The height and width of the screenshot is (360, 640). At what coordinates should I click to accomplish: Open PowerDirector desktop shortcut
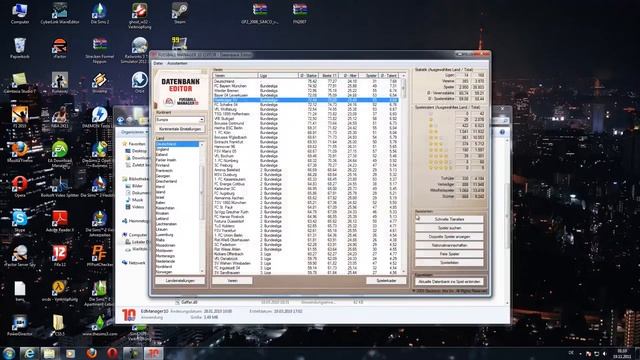coord(20,325)
